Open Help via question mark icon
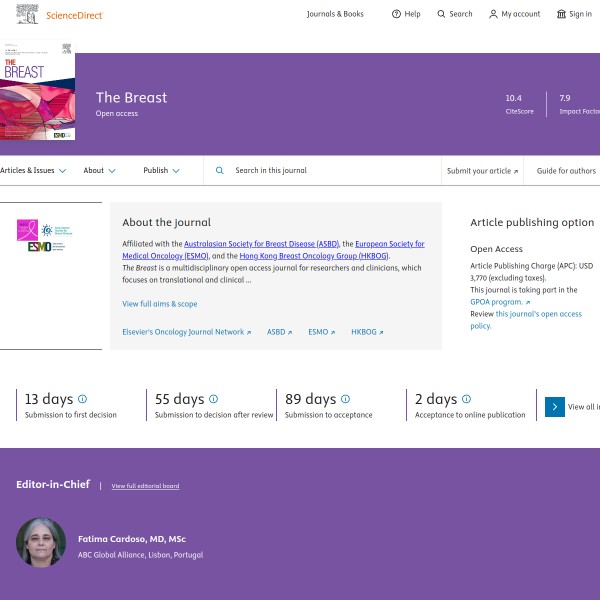This screenshot has height=600, width=600. click(396, 14)
